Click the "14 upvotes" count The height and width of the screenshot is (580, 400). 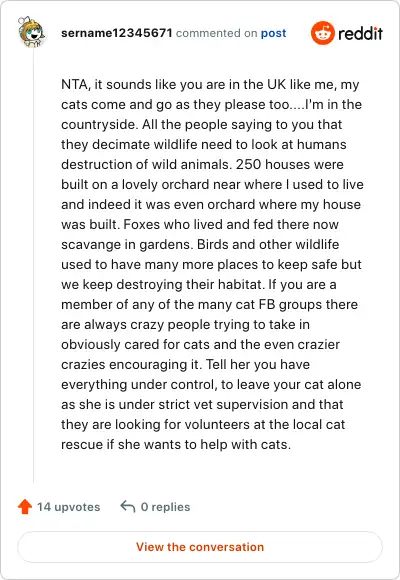(x=68, y=507)
